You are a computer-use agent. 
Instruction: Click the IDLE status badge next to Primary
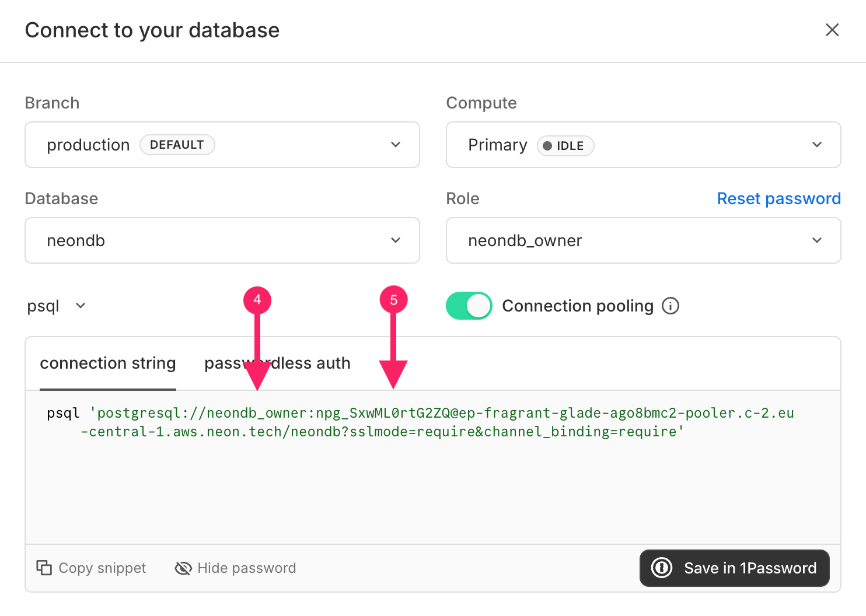tap(565, 146)
